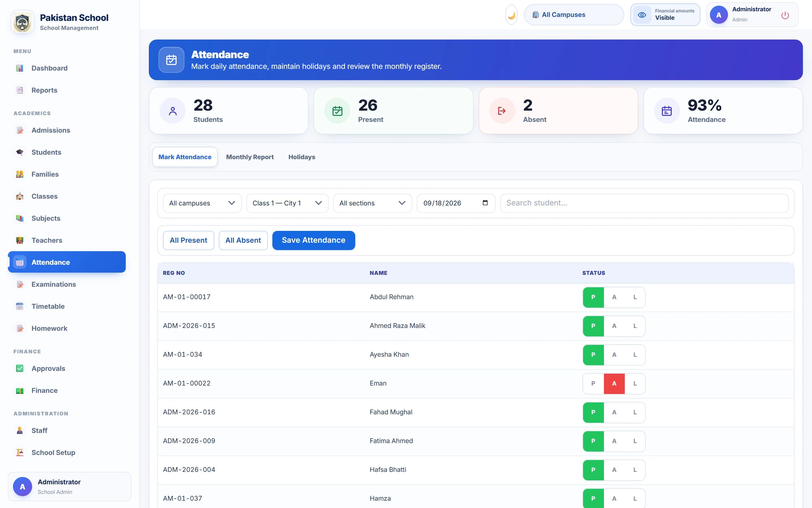Mark Ahmed Raza Malik on leave

[635, 326]
